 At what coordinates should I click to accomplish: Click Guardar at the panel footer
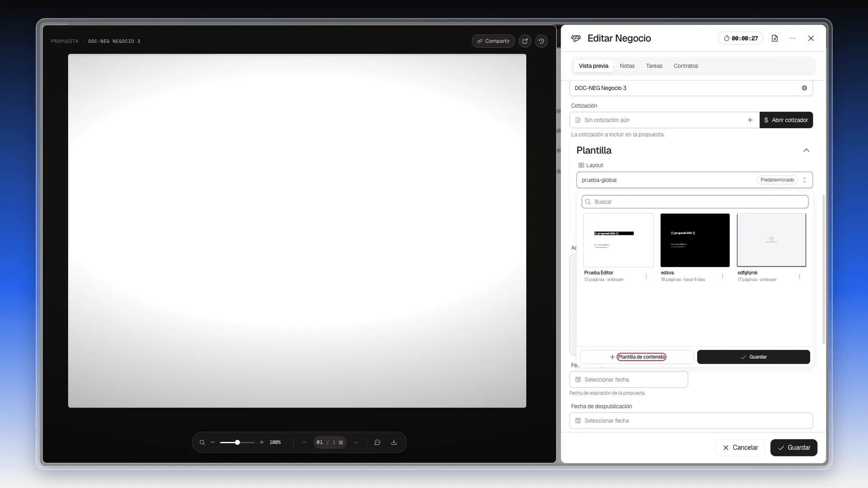[793, 448]
